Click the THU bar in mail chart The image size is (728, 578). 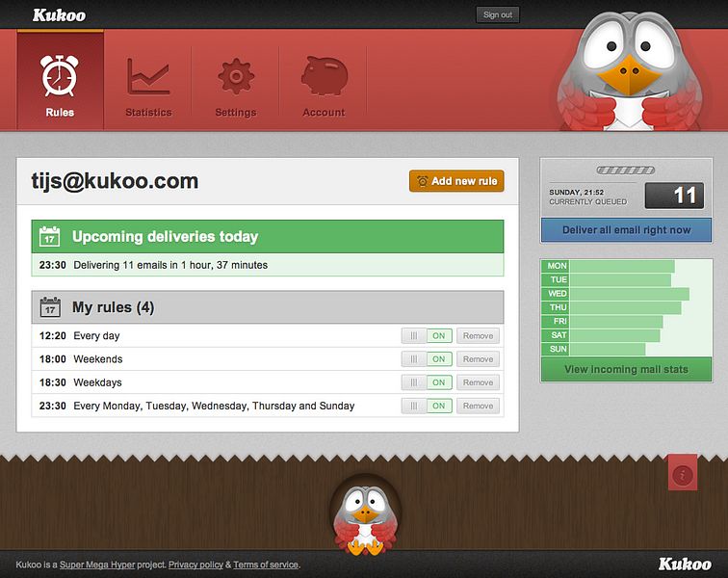tap(625, 307)
